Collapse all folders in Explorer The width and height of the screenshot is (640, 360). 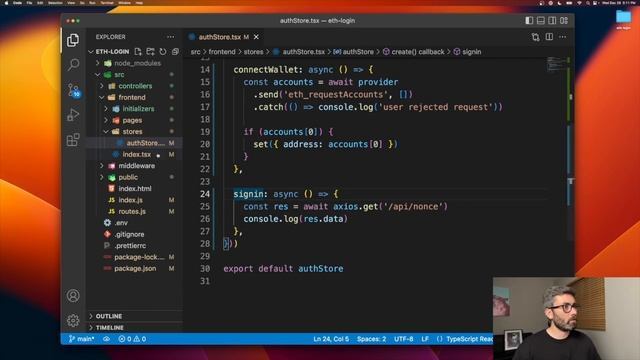(176, 51)
